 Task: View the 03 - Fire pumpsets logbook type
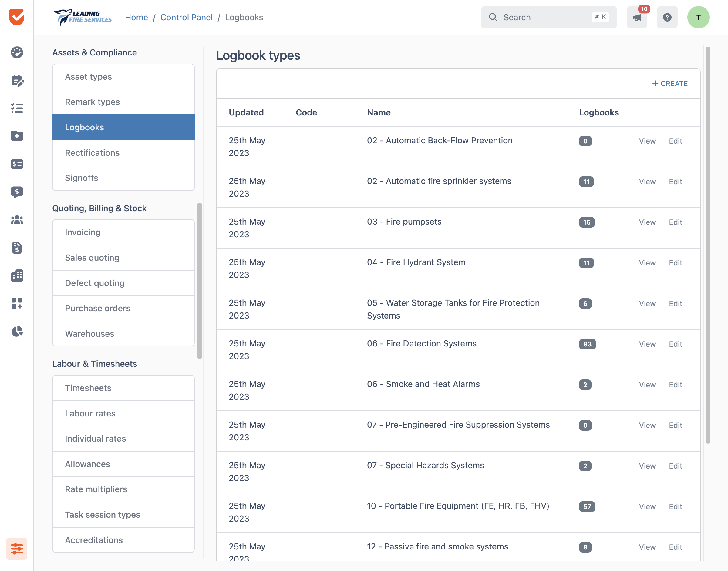647,222
